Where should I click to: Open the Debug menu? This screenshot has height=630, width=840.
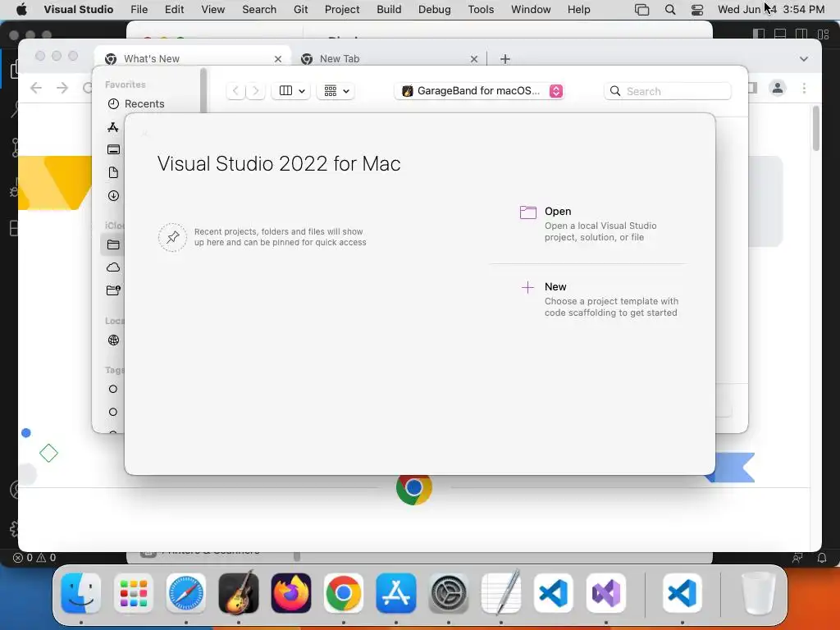(x=435, y=10)
